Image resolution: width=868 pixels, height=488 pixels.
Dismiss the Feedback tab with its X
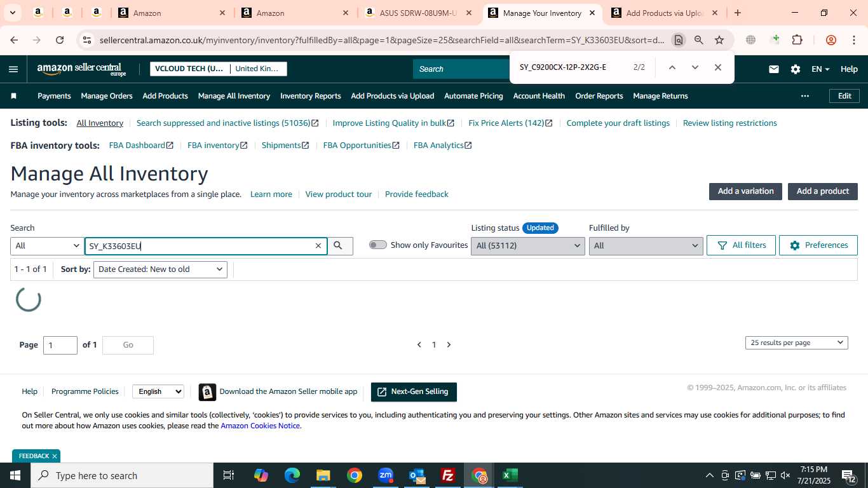point(55,456)
